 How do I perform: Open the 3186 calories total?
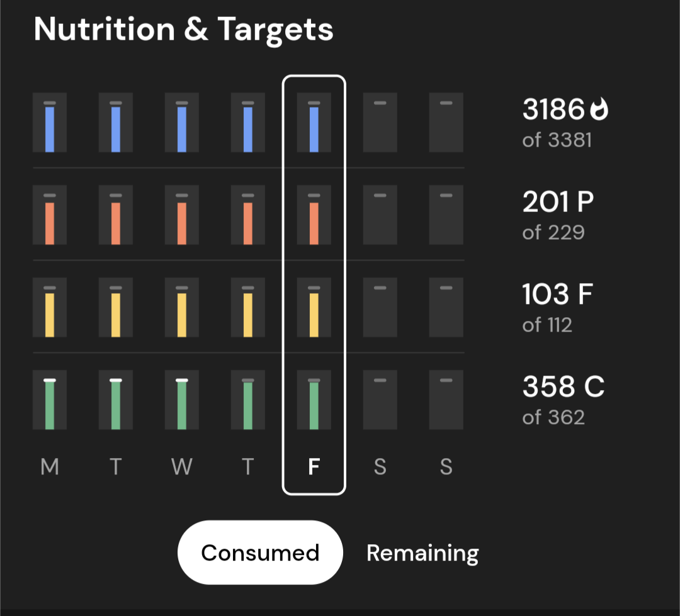(553, 110)
